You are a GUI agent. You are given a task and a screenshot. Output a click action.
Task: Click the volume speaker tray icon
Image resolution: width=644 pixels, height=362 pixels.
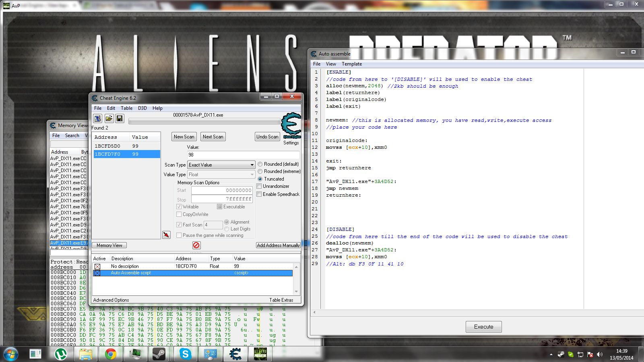[600, 354]
